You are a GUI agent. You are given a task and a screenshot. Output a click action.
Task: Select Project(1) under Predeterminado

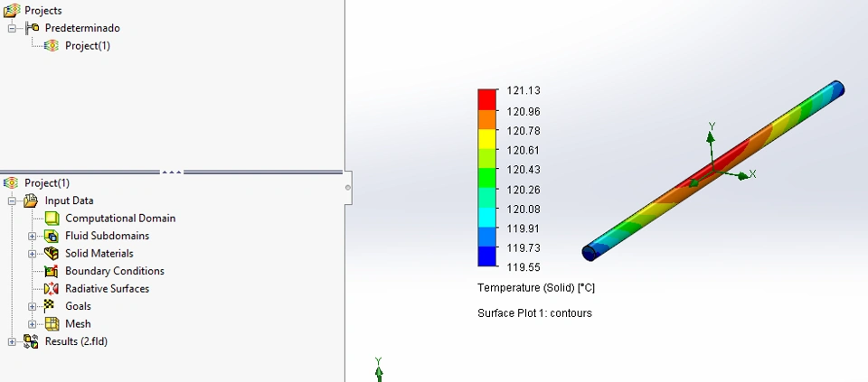[88, 46]
